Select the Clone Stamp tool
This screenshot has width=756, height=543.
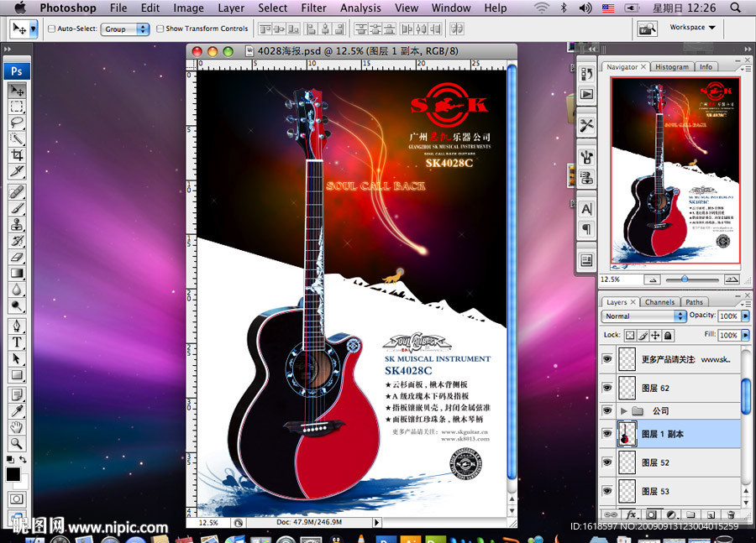click(17, 225)
